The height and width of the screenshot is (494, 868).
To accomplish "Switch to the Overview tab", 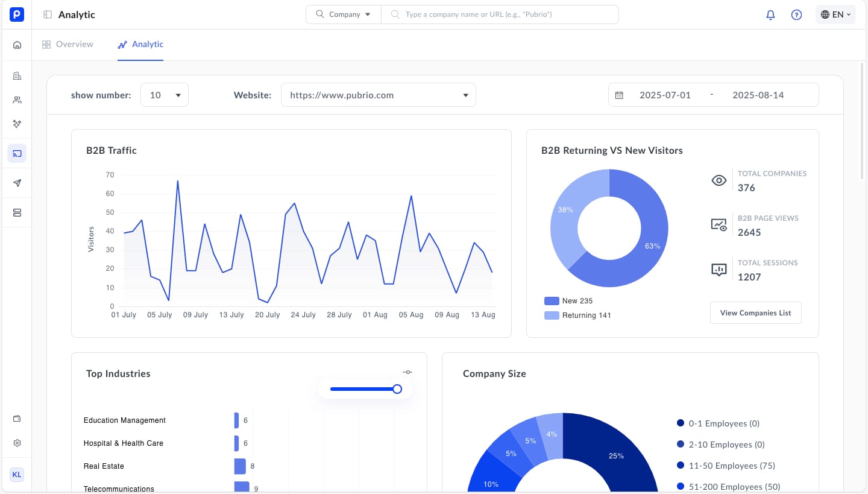I will click(68, 45).
